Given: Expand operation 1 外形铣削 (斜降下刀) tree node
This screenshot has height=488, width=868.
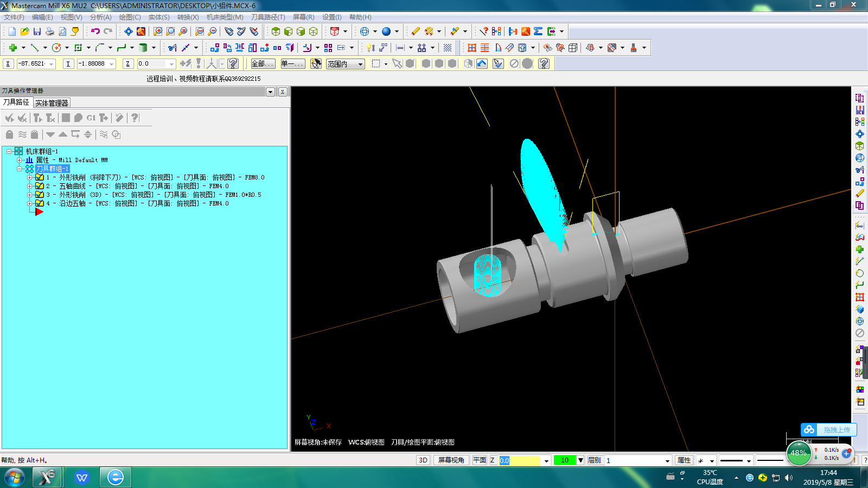Looking at the screenshot, I should [x=30, y=177].
